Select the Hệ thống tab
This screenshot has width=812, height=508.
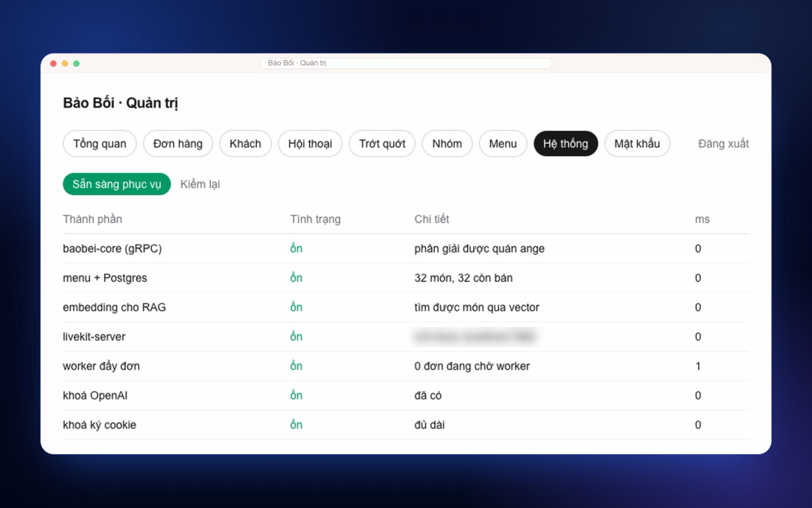click(x=566, y=144)
